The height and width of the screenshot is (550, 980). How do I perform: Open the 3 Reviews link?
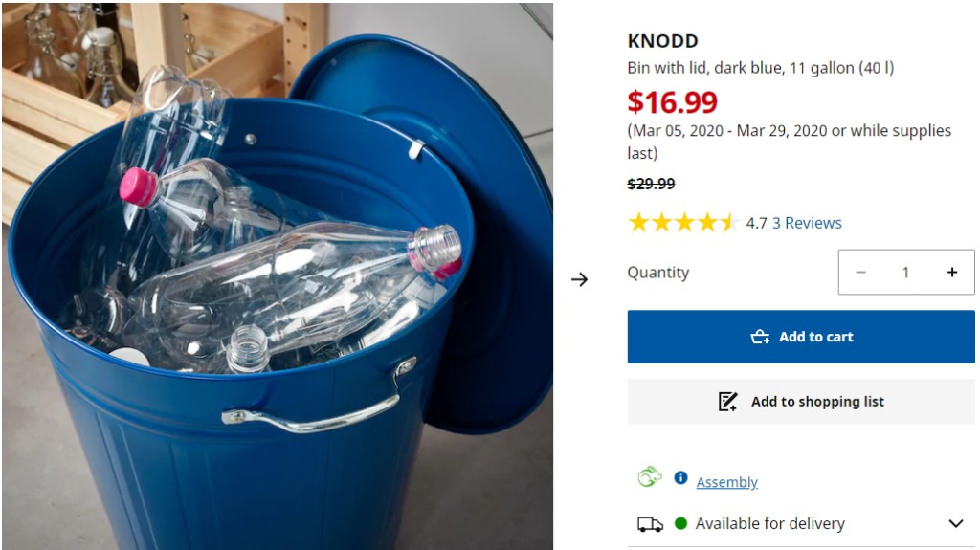click(807, 223)
